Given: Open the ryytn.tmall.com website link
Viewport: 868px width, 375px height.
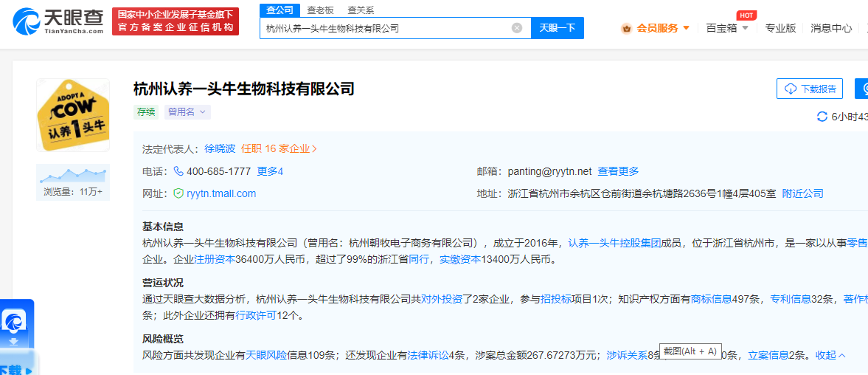Looking at the screenshot, I should (221, 193).
